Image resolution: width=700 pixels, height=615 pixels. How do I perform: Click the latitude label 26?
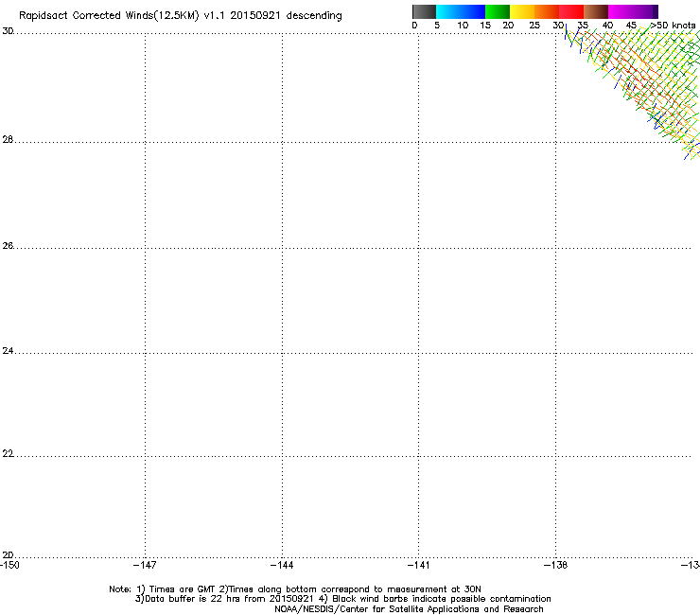(8, 245)
